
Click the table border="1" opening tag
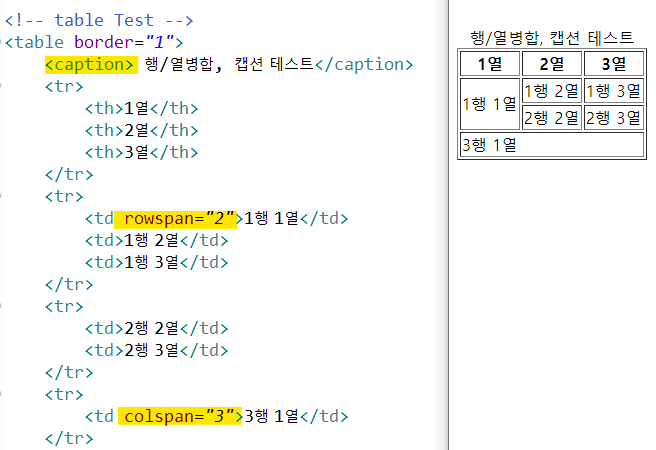(94, 42)
